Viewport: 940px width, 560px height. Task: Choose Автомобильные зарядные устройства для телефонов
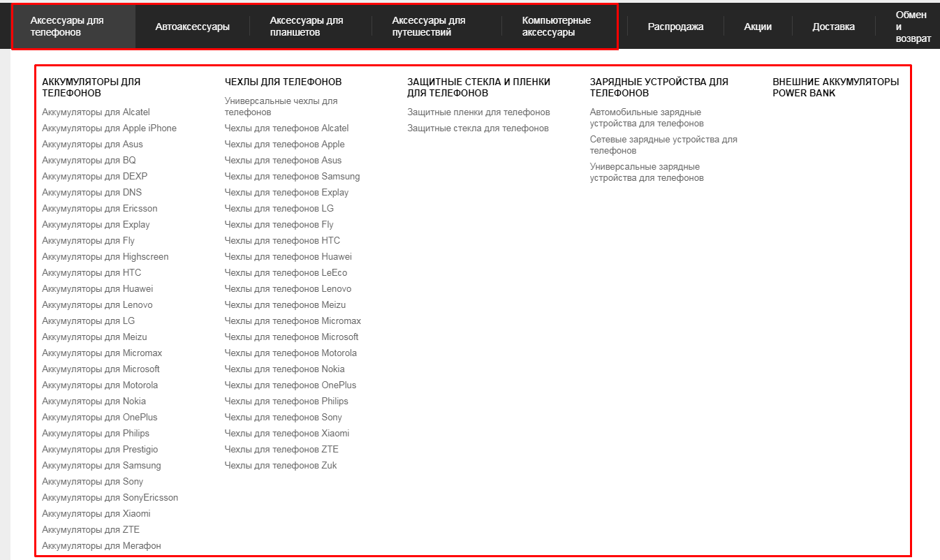[x=647, y=117]
